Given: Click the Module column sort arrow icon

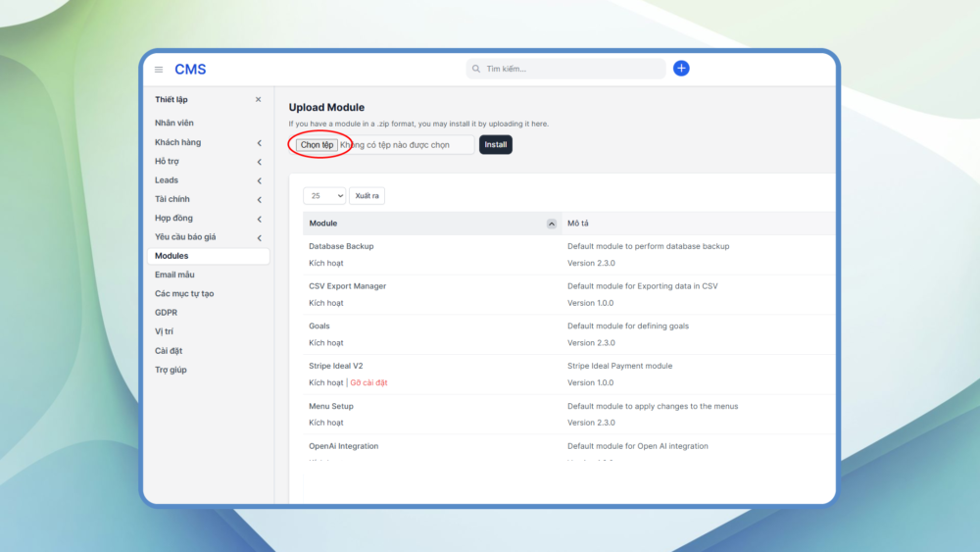Looking at the screenshot, I should pyautogui.click(x=551, y=224).
